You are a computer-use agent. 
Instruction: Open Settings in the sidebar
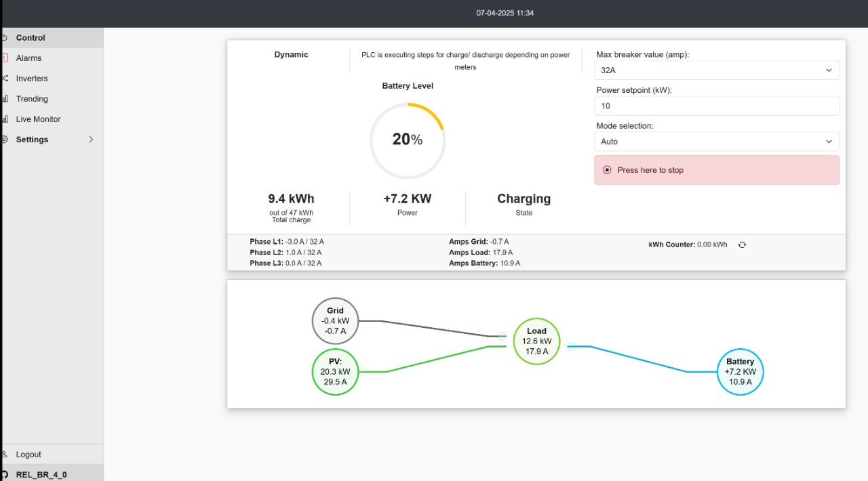[52, 140]
